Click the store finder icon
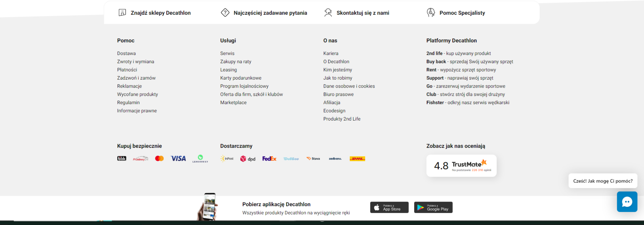Screen dimensions: 644x225 [122, 13]
